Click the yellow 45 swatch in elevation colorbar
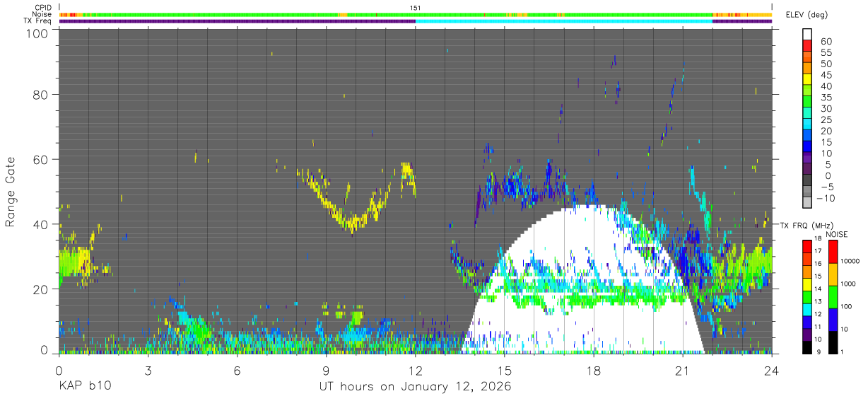Image resolution: width=868 pixels, height=401 pixels. 807,79
